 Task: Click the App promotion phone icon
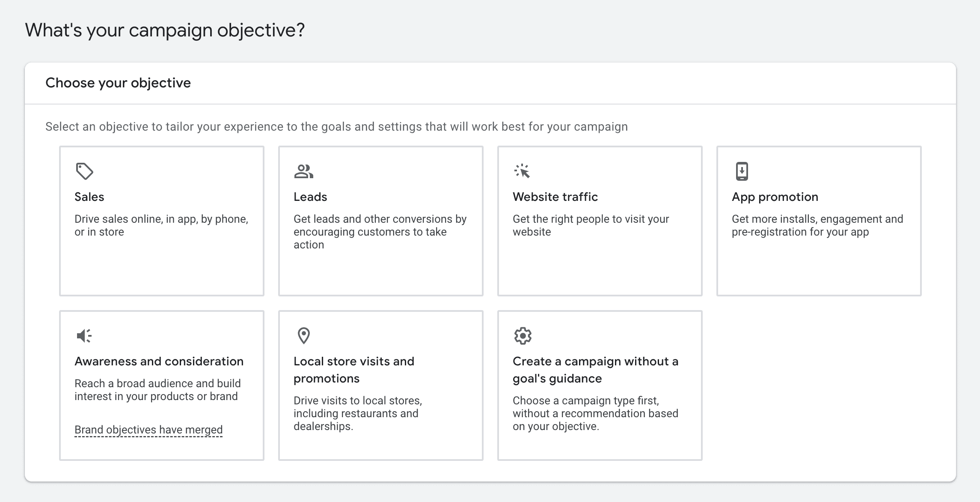tap(742, 171)
